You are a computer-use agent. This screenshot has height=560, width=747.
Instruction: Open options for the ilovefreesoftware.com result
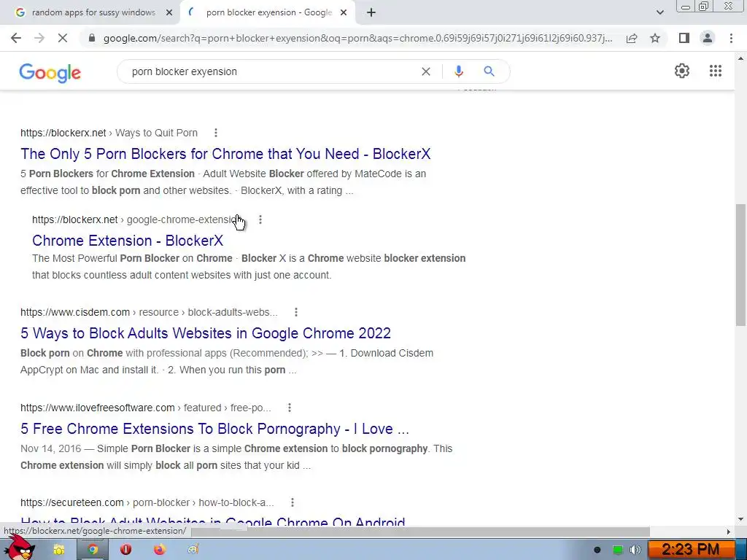pos(289,408)
